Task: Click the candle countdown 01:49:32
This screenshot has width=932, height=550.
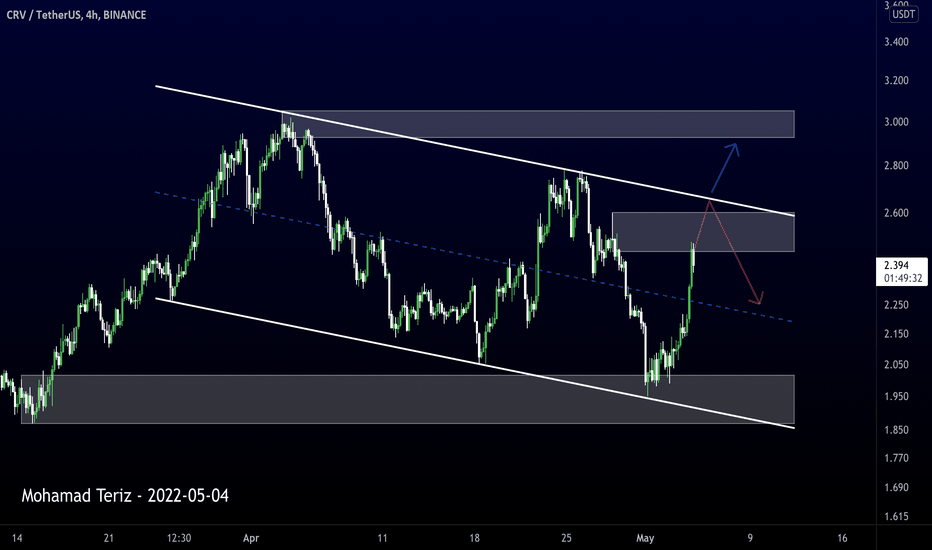Action: coord(903,278)
